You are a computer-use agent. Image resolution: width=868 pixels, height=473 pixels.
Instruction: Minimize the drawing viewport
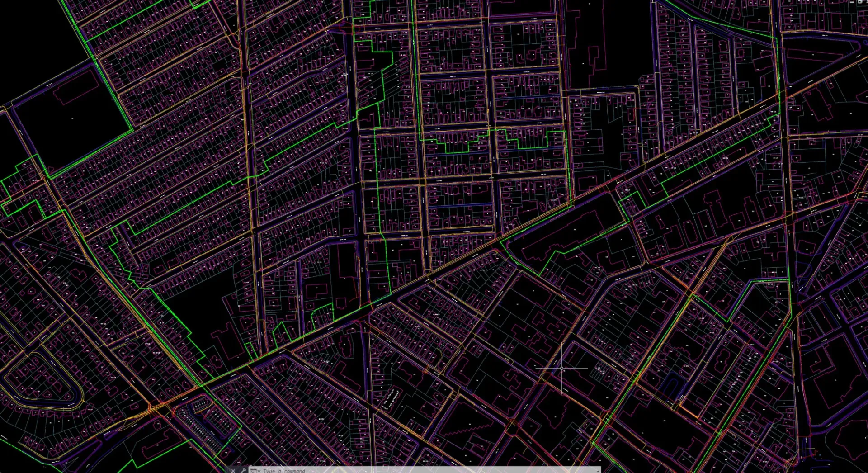(x=852, y=2)
